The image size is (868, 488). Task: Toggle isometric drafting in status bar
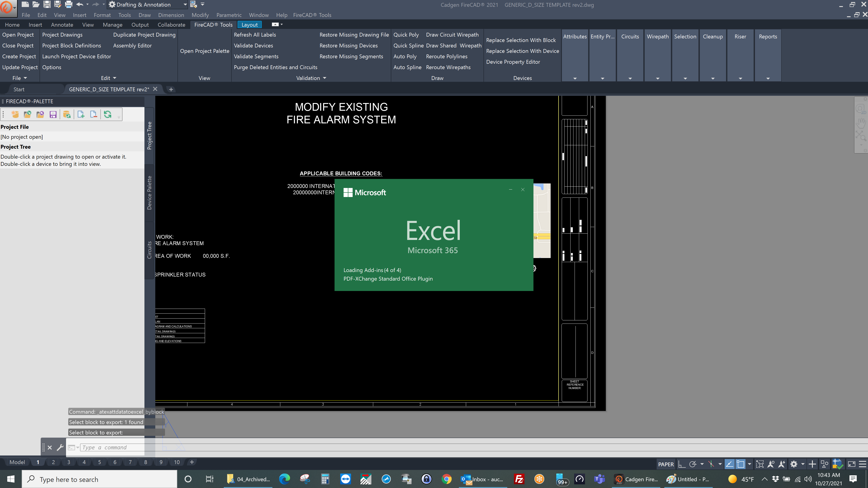711,464
